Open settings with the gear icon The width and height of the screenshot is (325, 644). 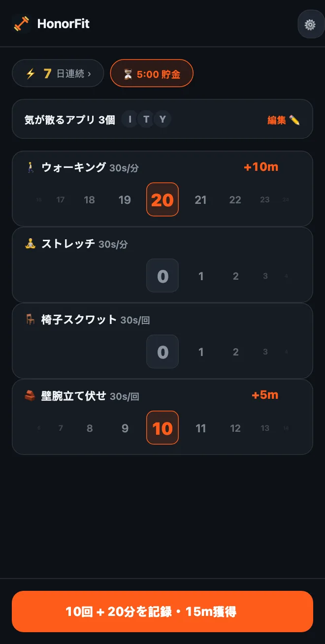point(310,24)
